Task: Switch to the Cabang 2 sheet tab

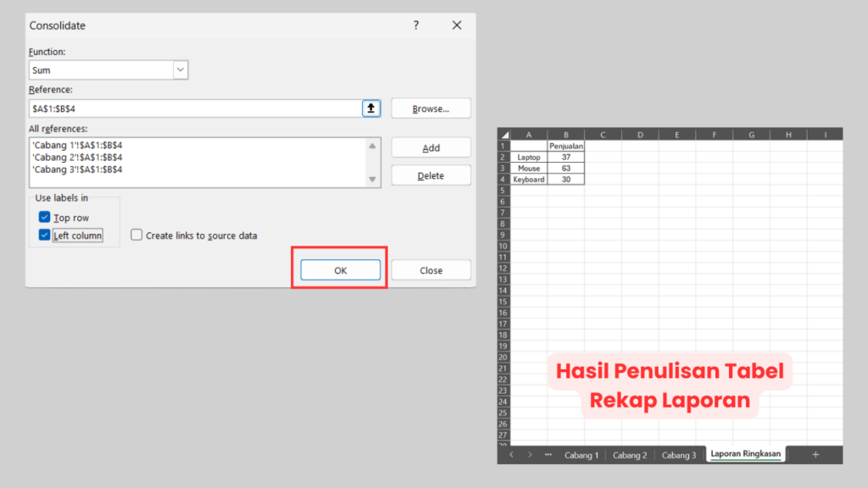Action: [x=629, y=455]
